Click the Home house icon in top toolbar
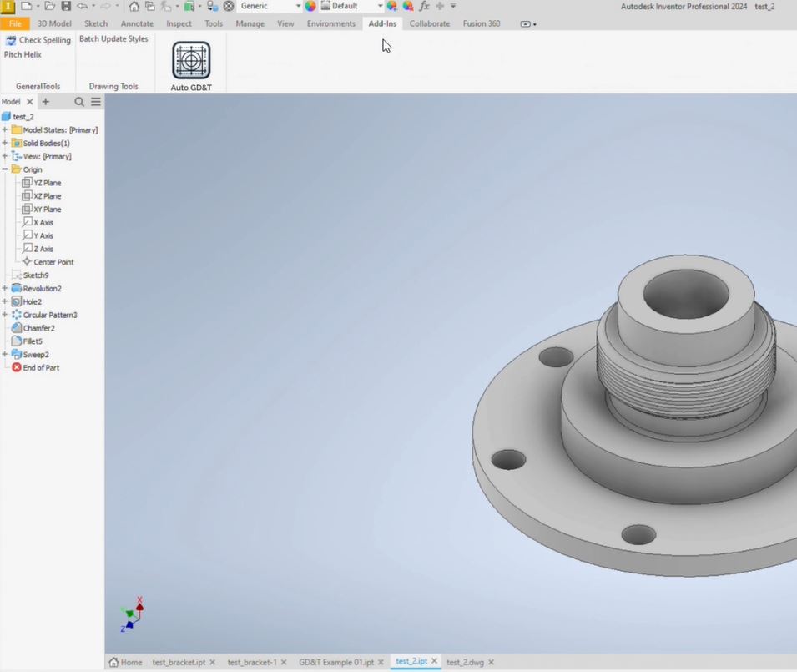This screenshot has width=797, height=672. (134, 6)
